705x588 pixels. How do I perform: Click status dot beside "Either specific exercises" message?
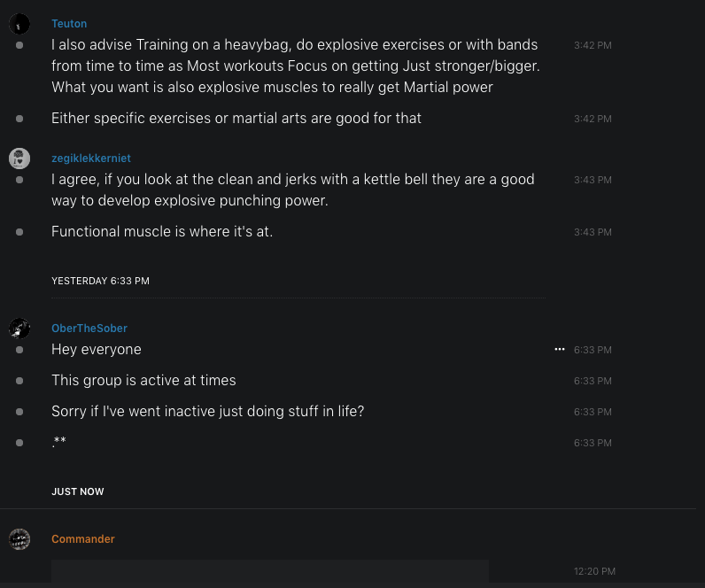tap(19, 119)
